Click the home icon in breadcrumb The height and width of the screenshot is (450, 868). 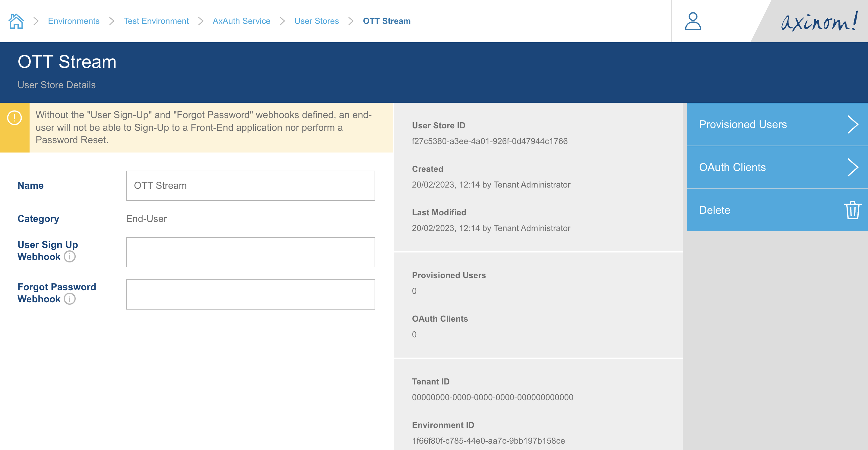[x=16, y=21]
